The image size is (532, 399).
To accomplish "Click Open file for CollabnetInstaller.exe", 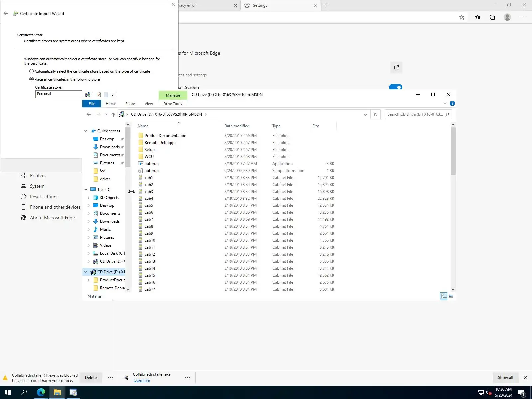I will pyautogui.click(x=142, y=380).
